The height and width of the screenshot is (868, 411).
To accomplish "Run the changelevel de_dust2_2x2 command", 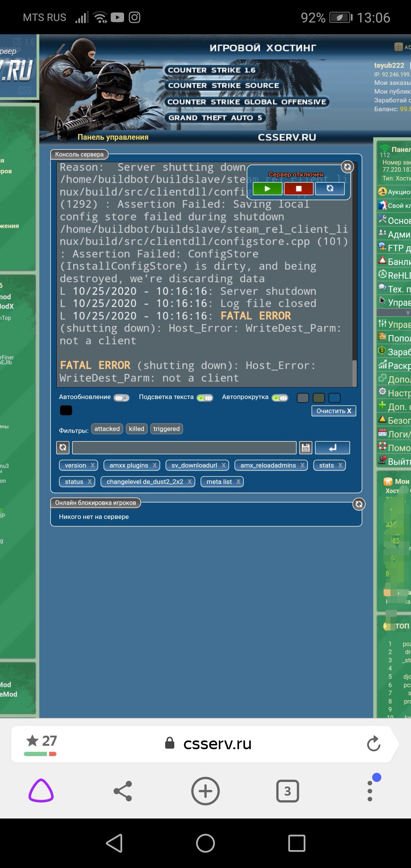I will pos(145,482).
